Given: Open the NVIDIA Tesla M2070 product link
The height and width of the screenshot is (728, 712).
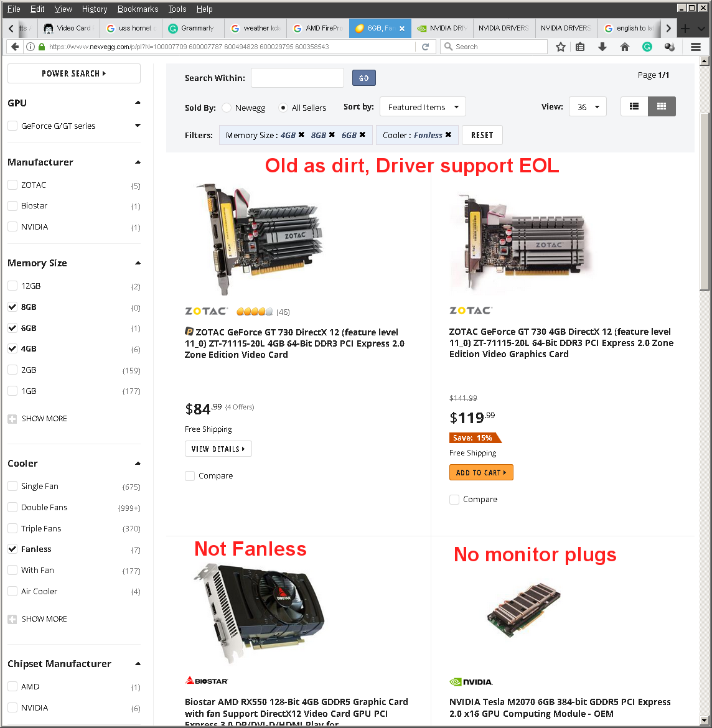Looking at the screenshot, I should (560, 707).
